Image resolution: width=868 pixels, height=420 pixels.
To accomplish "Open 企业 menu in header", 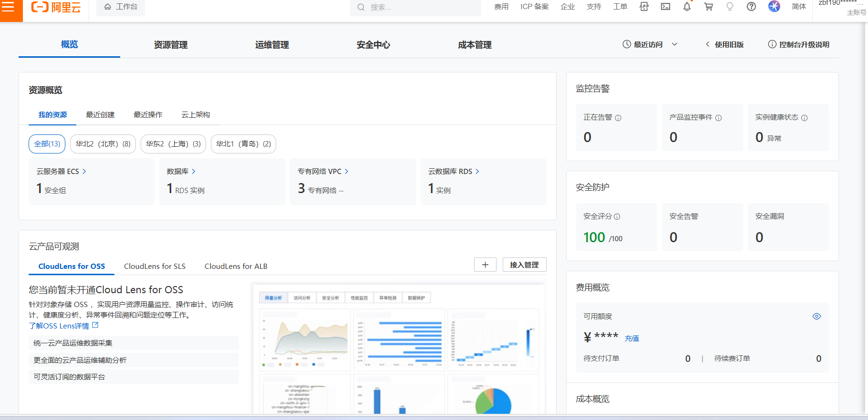I will [x=568, y=7].
